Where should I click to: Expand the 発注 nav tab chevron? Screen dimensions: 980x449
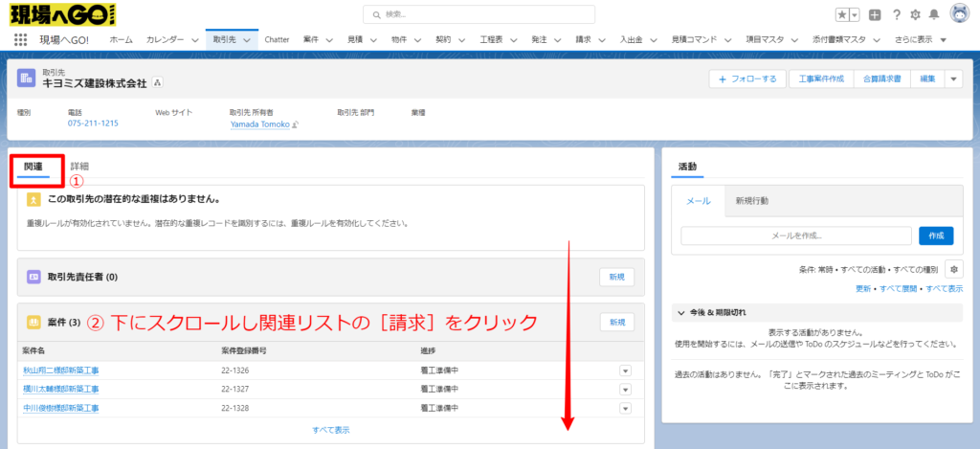click(x=558, y=39)
